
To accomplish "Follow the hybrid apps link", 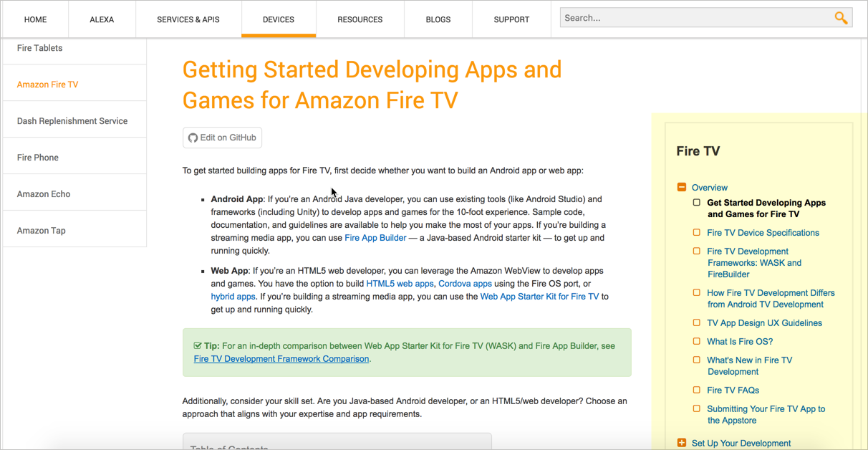I will click(233, 297).
